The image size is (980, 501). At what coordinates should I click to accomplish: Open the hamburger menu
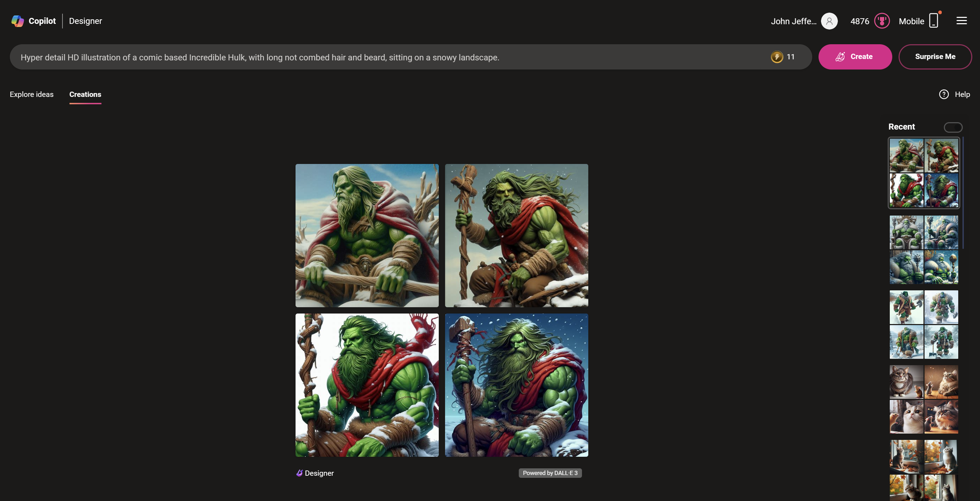(961, 21)
